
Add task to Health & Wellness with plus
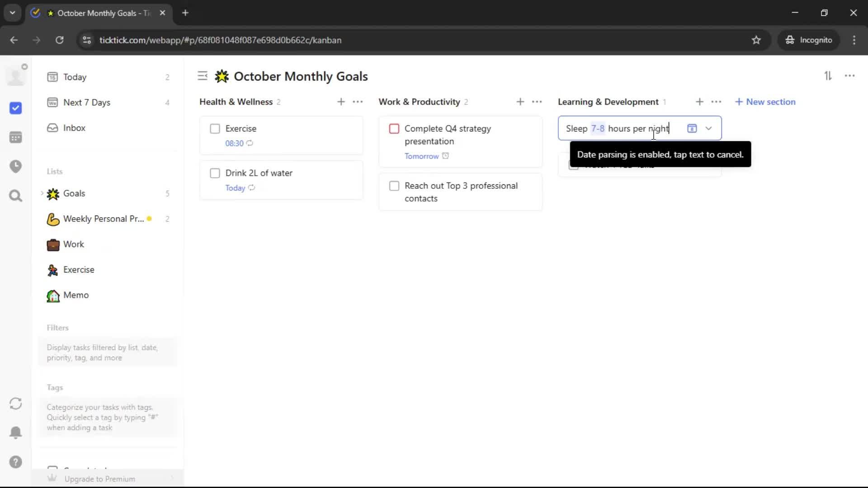coord(341,102)
